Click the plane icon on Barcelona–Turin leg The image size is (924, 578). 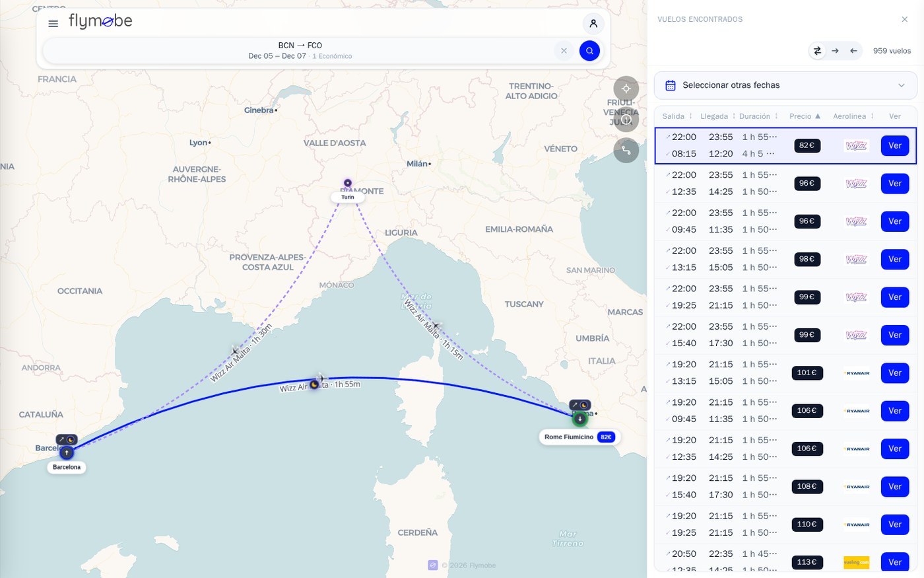tap(236, 350)
